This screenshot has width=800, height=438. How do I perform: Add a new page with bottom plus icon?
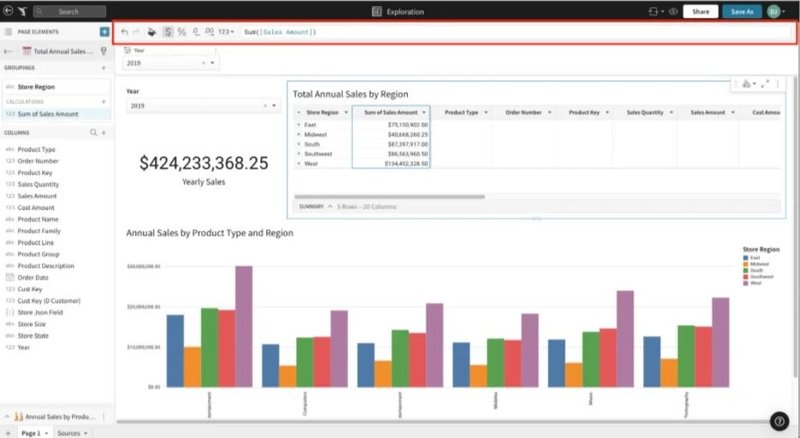click(8, 433)
